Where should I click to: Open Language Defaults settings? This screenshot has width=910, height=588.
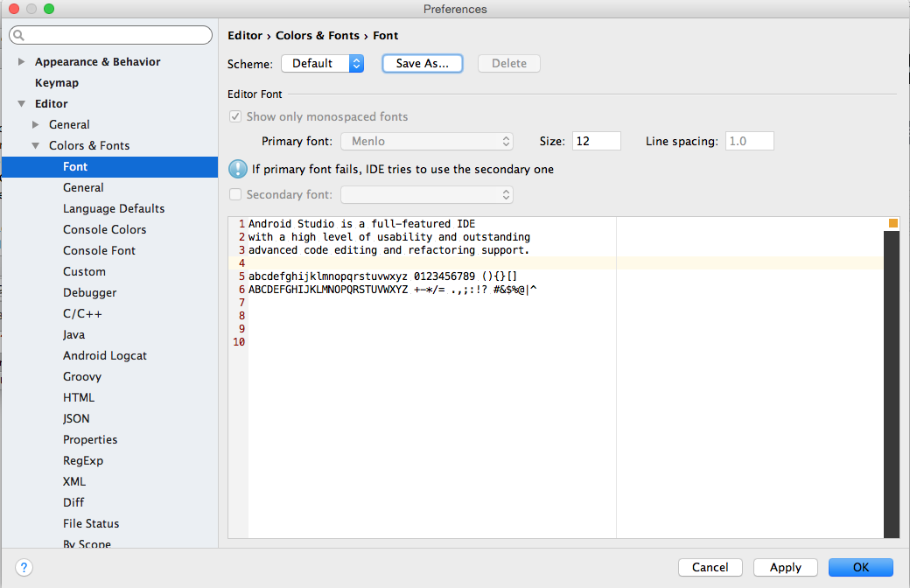114,208
